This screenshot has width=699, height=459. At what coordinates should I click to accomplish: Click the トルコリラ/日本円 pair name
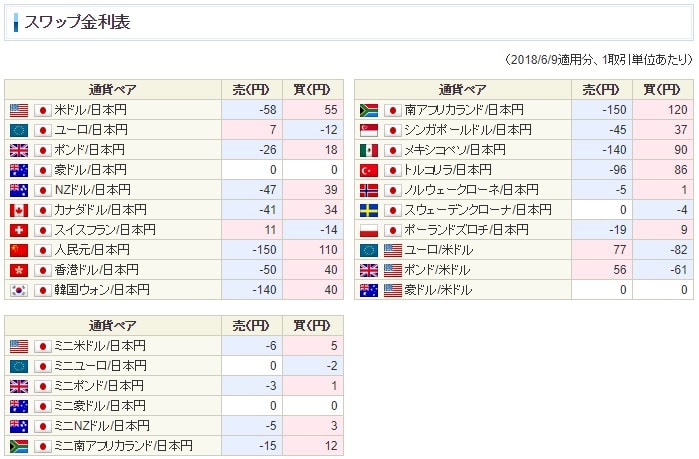coord(448,170)
